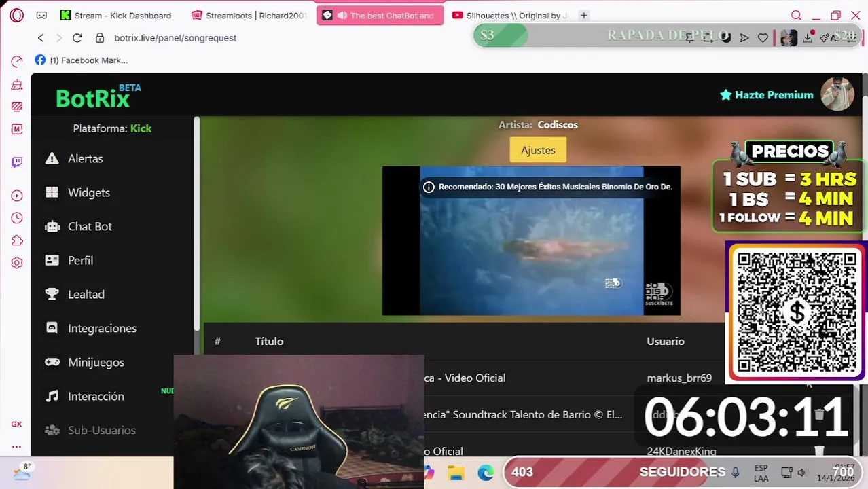Click Codiscos Suscríbete watermark in video

(x=659, y=294)
